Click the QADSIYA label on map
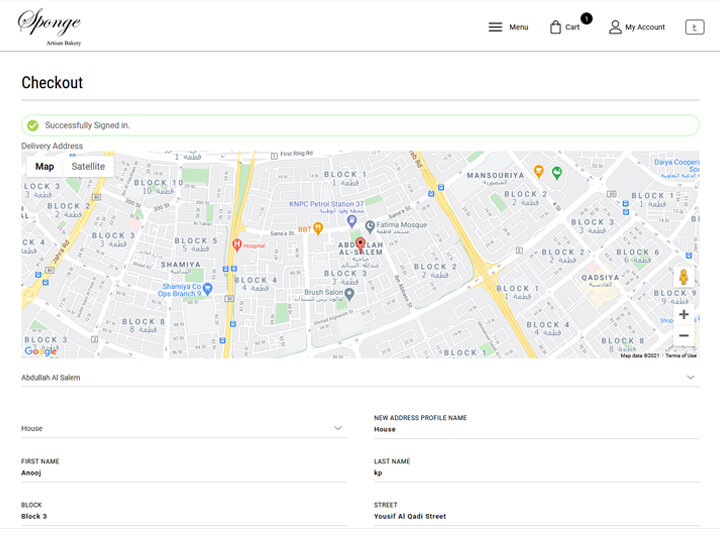 pos(600,278)
